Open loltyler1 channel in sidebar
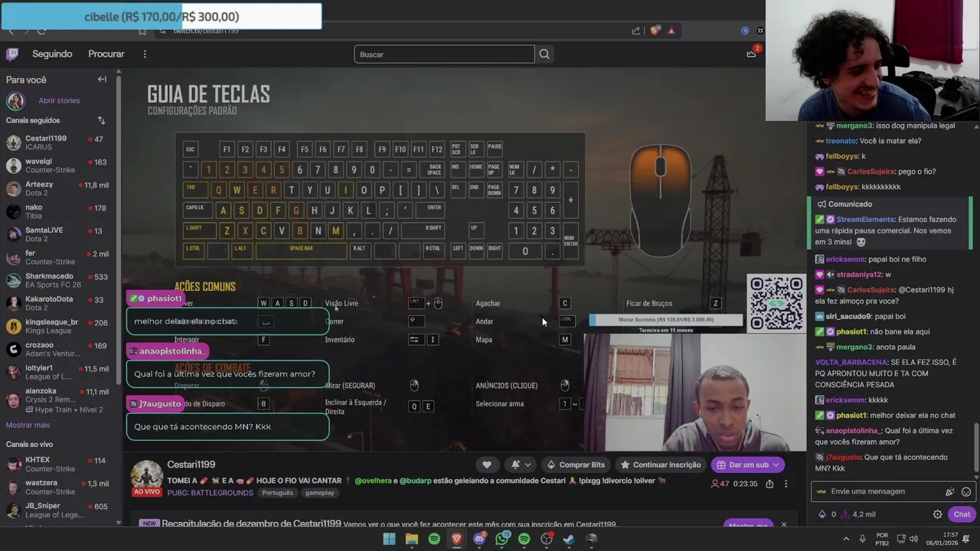 pyautogui.click(x=58, y=372)
